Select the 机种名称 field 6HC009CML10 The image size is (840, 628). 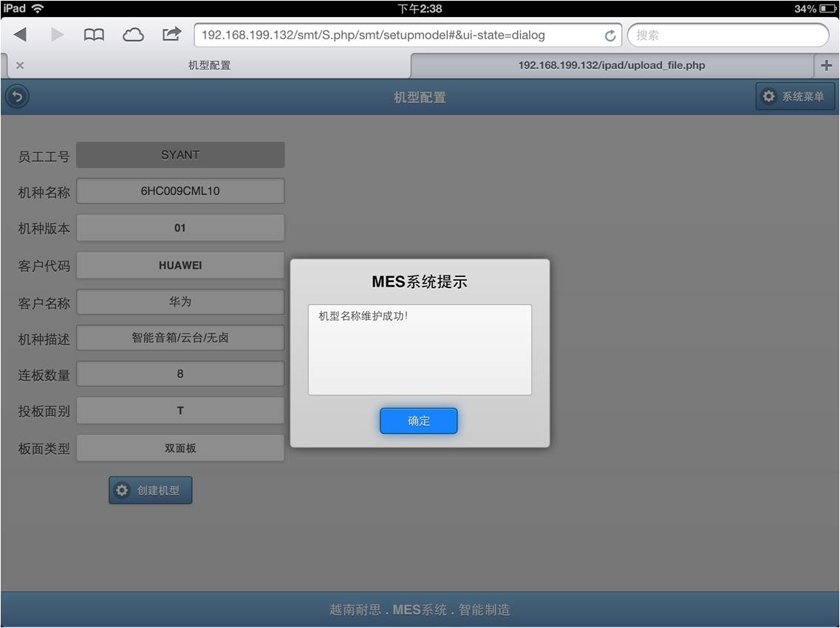tap(180, 191)
